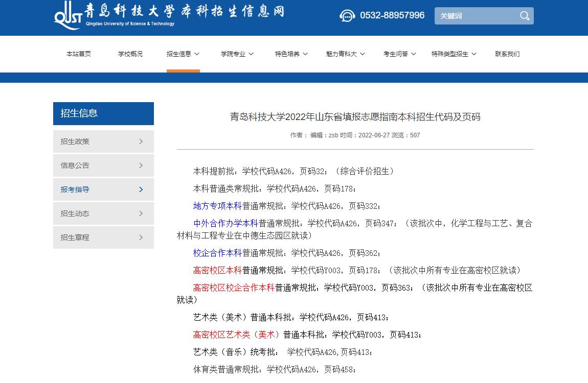
Task: Click the blue text 校企合作本科
Action: tap(217, 253)
